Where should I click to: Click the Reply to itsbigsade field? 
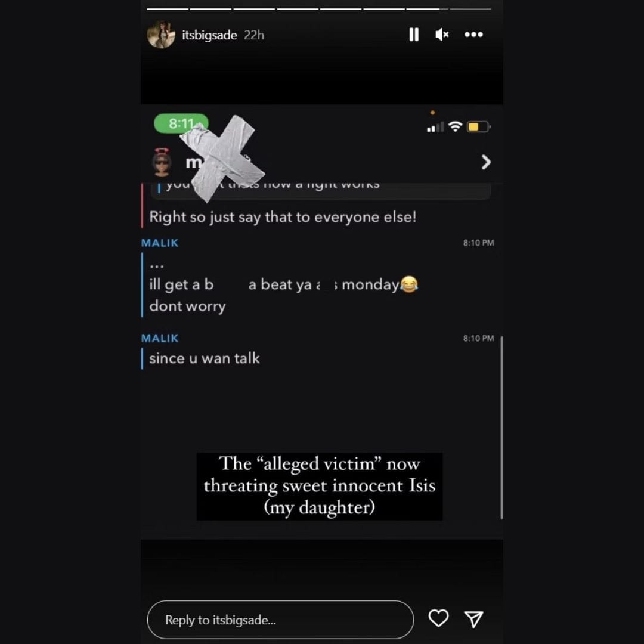280,620
